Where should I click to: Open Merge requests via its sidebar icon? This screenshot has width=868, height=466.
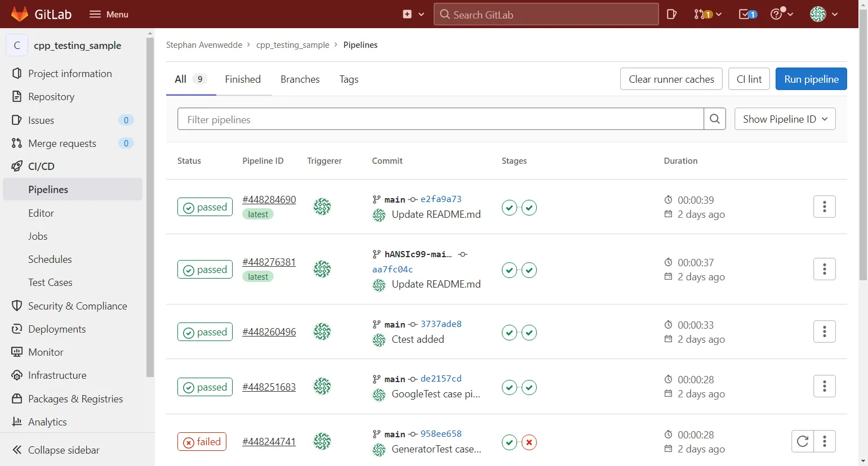coord(17,143)
